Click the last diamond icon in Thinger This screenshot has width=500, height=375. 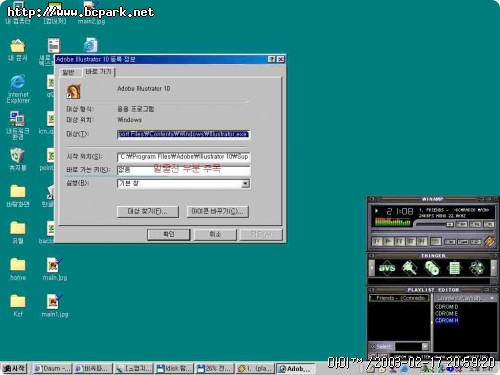(x=477, y=268)
